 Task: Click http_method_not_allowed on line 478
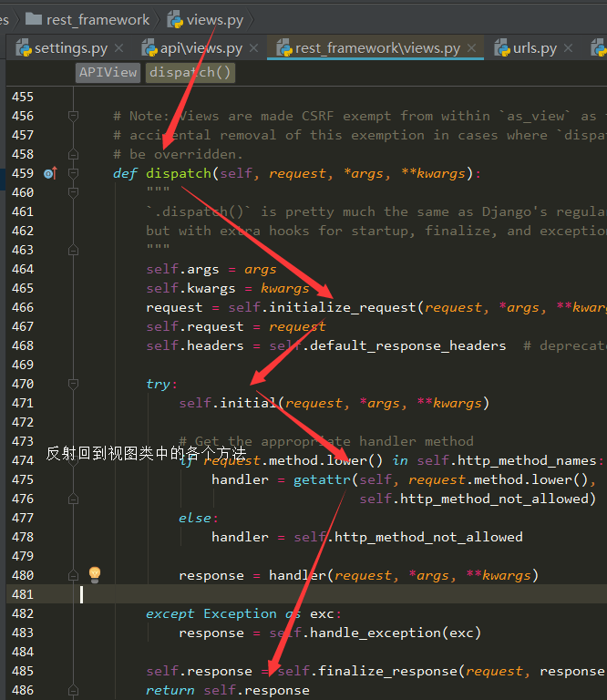click(428, 537)
